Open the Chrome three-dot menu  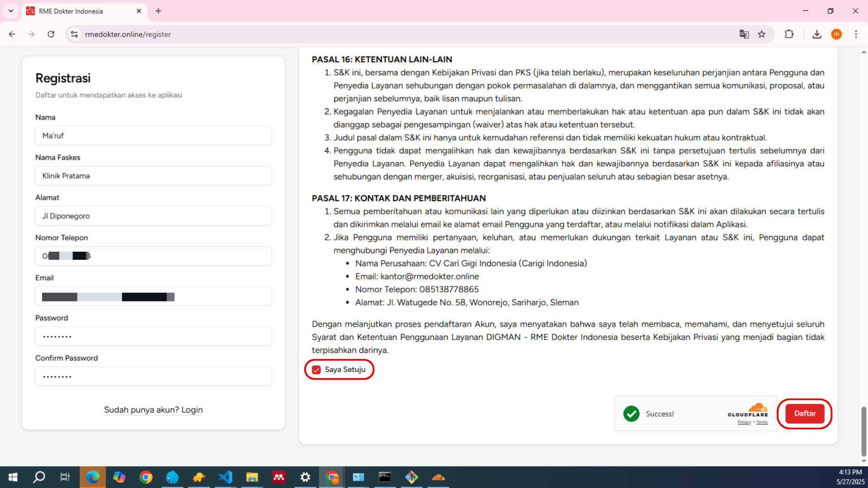[x=856, y=34]
